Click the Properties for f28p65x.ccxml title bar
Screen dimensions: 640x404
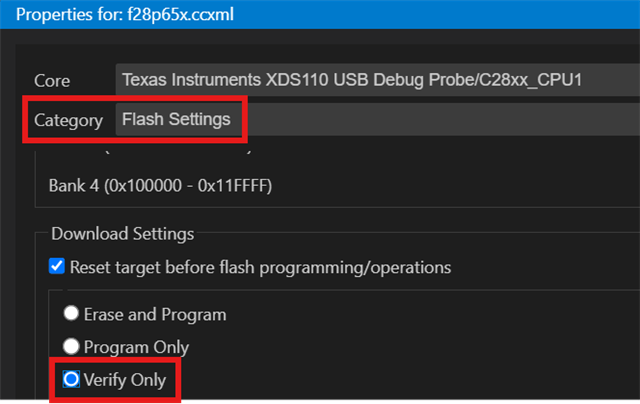click(320, 14)
